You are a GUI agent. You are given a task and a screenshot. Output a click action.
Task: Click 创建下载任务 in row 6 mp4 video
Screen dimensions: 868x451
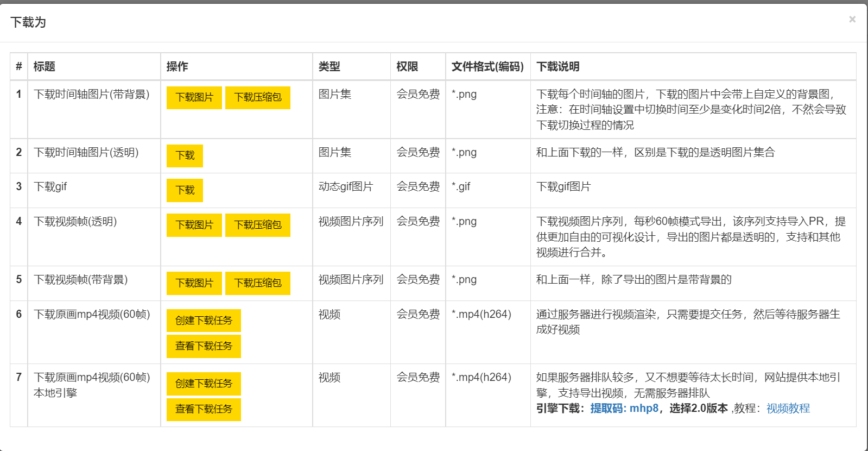click(x=204, y=321)
